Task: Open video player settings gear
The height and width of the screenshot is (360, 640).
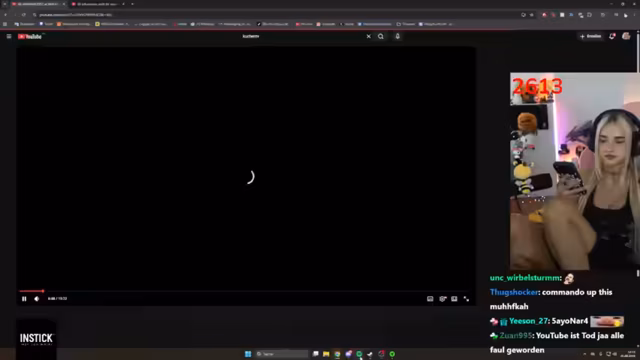Action: point(442,299)
